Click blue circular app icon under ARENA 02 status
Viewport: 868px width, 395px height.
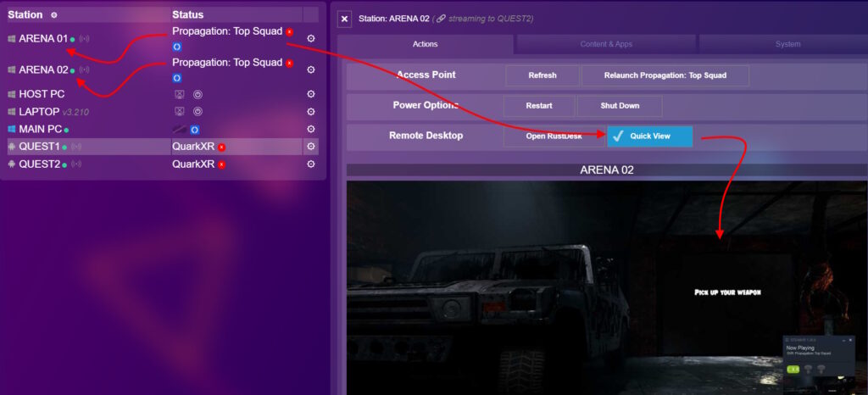click(x=177, y=78)
